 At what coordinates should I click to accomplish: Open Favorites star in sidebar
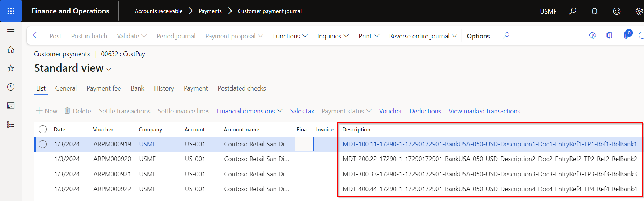(11, 68)
